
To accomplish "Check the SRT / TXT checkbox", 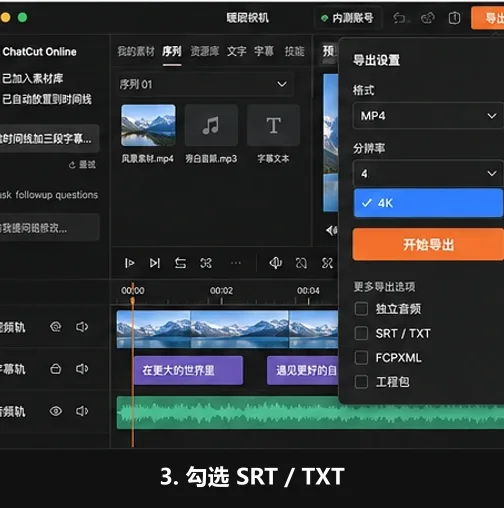I will click(361, 333).
